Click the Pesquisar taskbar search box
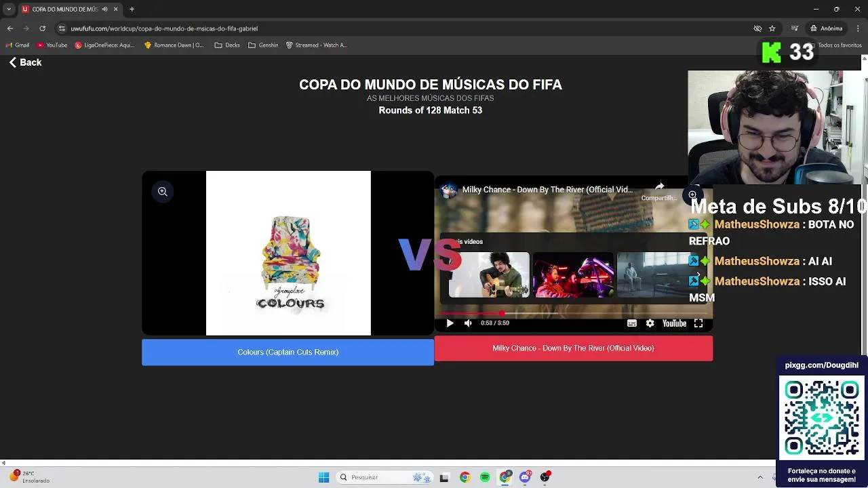The height and width of the screenshot is (488, 868). tap(384, 477)
